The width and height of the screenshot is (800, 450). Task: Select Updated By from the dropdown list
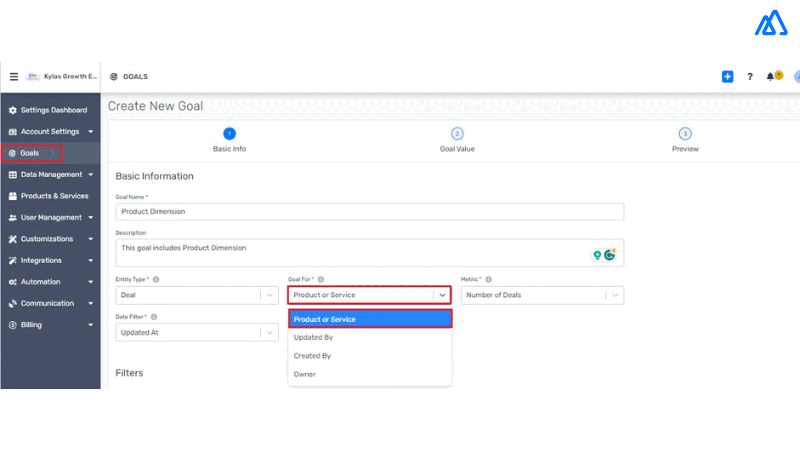[313, 338]
